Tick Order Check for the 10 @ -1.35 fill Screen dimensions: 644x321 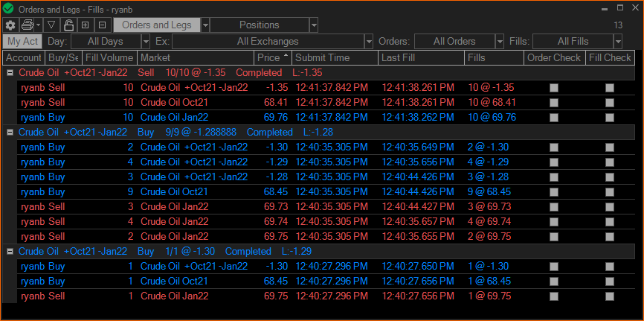(x=553, y=88)
